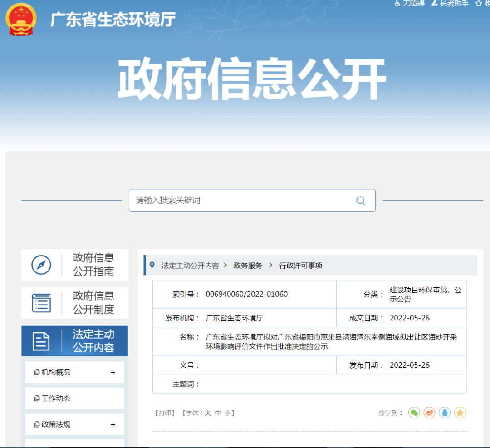Expand the 机构概况 plus sign
Viewport: 490px width, 448px height.
coord(113,373)
